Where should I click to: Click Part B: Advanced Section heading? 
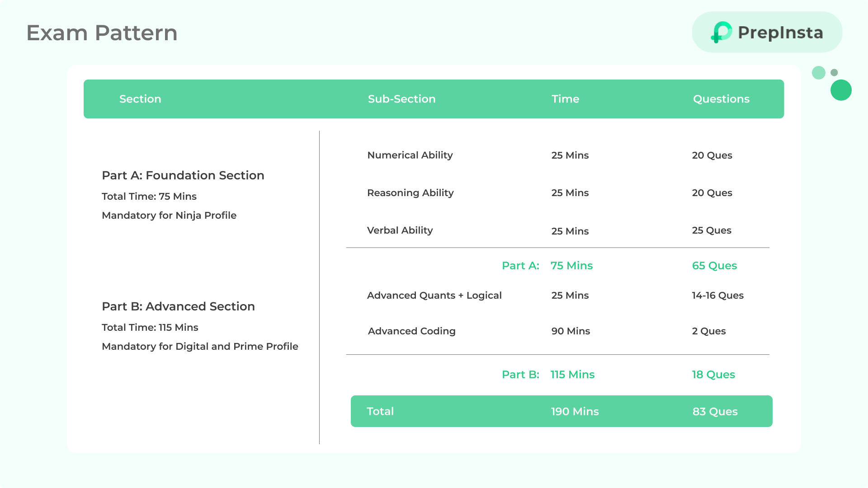click(178, 306)
